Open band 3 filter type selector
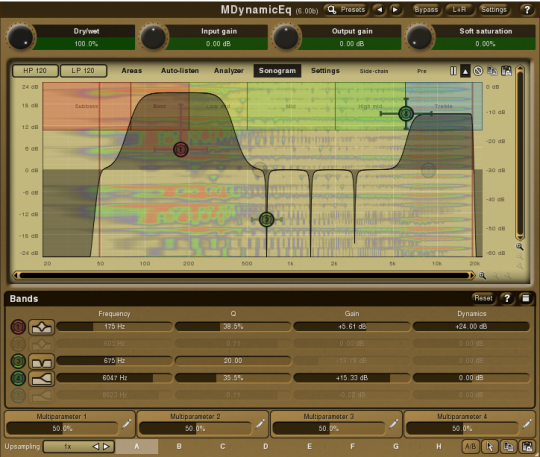 coord(41,361)
